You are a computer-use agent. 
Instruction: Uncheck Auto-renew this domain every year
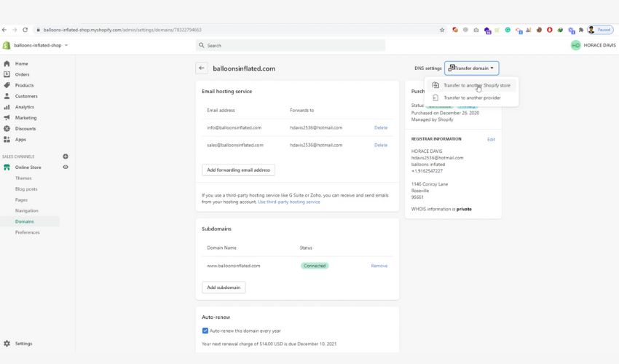[205, 331]
